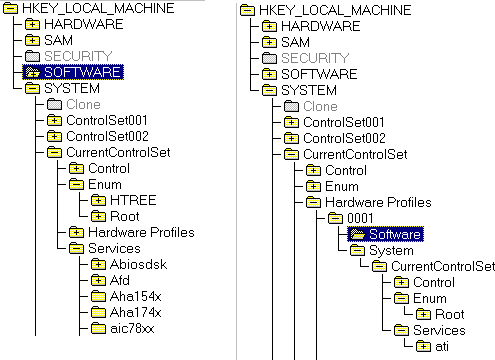Viewport: 495px width, 360px height.
Task: Expand ControlSet001 in left tree
Action: click(54, 120)
